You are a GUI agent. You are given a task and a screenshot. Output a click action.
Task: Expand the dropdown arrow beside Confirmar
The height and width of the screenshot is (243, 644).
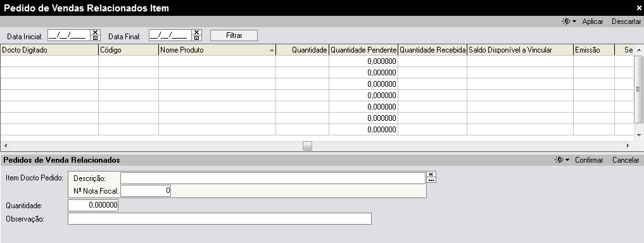567,160
